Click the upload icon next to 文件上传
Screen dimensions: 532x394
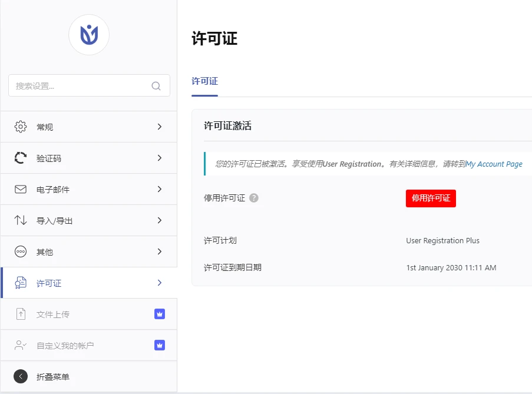pyautogui.click(x=20, y=313)
